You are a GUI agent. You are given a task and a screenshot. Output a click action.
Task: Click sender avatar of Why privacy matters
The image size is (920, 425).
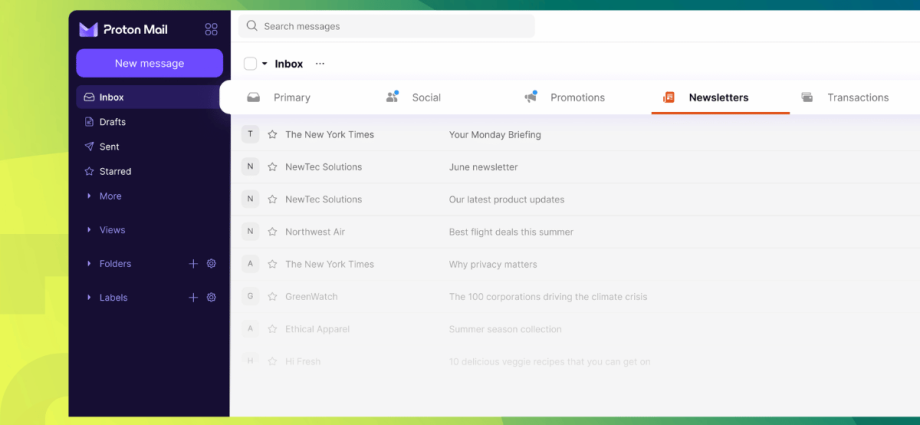pos(250,264)
